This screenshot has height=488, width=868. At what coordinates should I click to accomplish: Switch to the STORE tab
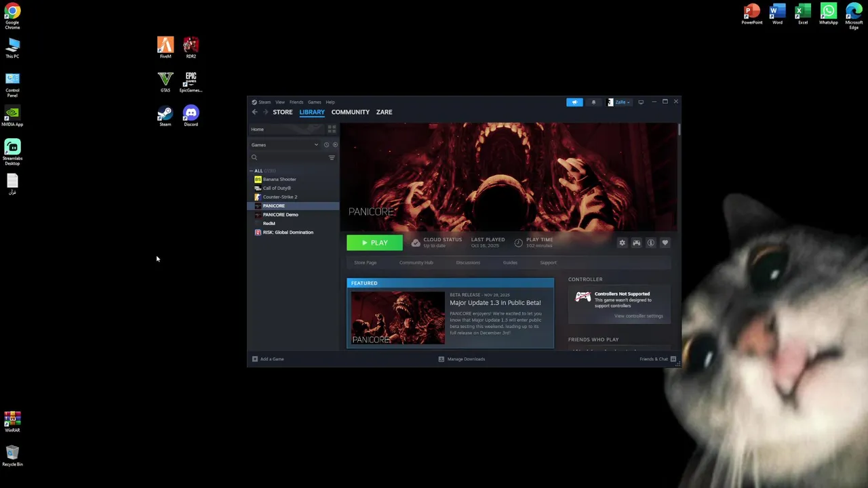283,112
